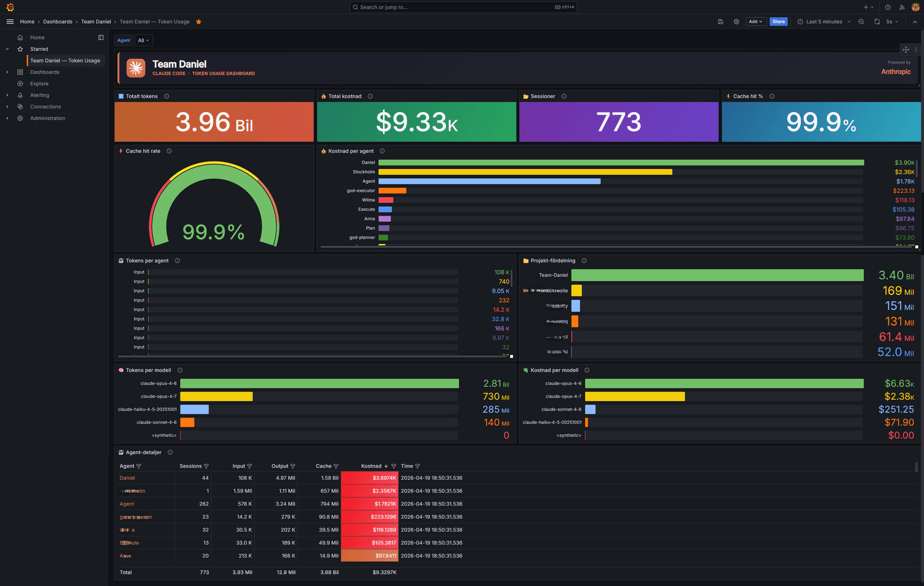Click filter icon on Output column

tap(293, 466)
